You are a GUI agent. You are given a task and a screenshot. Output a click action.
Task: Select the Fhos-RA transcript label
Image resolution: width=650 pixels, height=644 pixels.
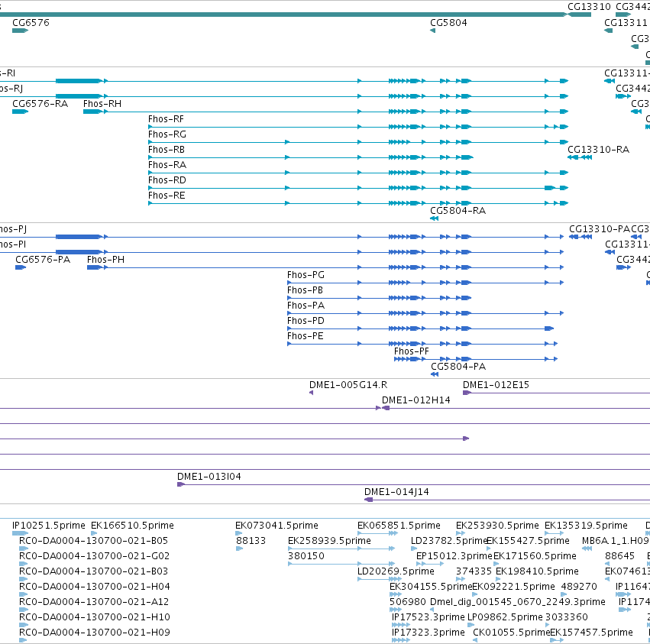click(167, 165)
